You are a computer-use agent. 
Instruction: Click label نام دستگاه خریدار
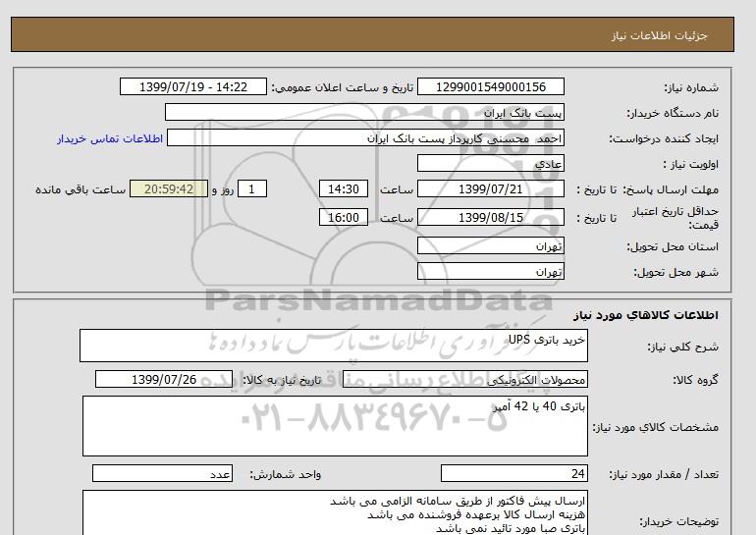(x=673, y=113)
